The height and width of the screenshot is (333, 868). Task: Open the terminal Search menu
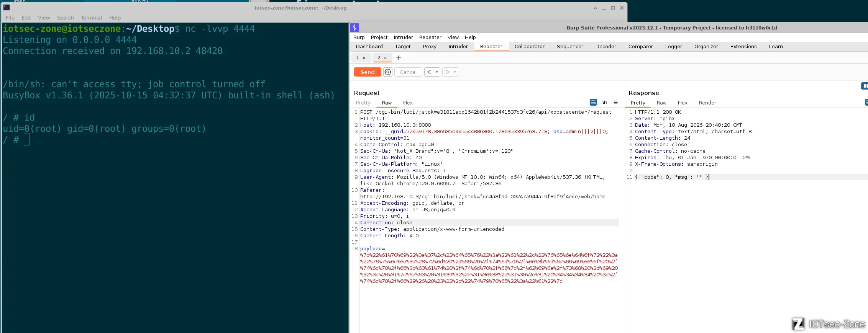(66, 18)
